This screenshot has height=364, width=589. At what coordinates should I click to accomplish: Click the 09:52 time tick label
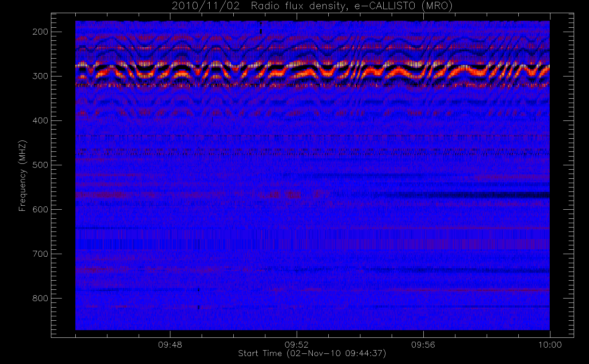297,344
